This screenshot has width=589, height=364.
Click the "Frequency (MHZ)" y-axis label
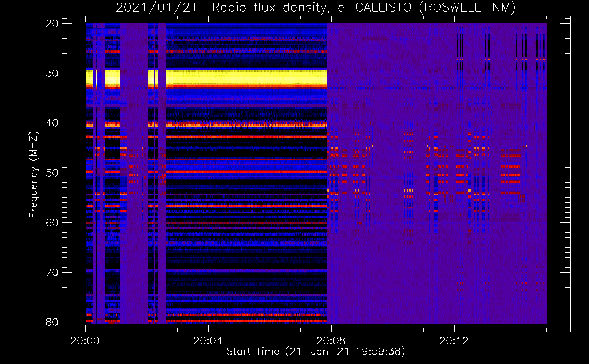(x=33, y=175)
